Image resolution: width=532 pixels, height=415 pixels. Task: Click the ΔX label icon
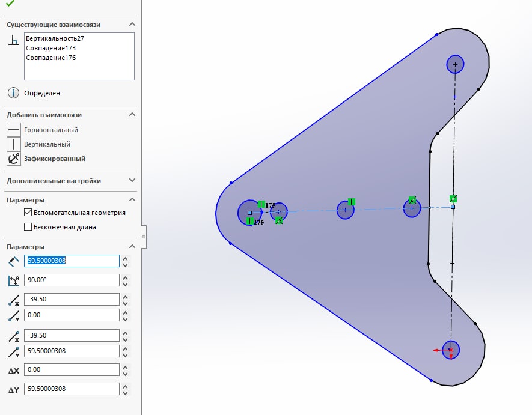14,371
